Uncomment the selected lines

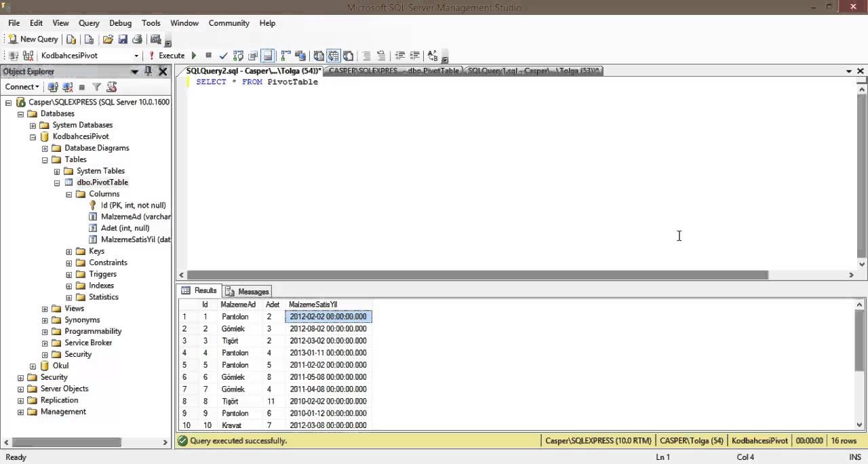click(x=381, y=56)
